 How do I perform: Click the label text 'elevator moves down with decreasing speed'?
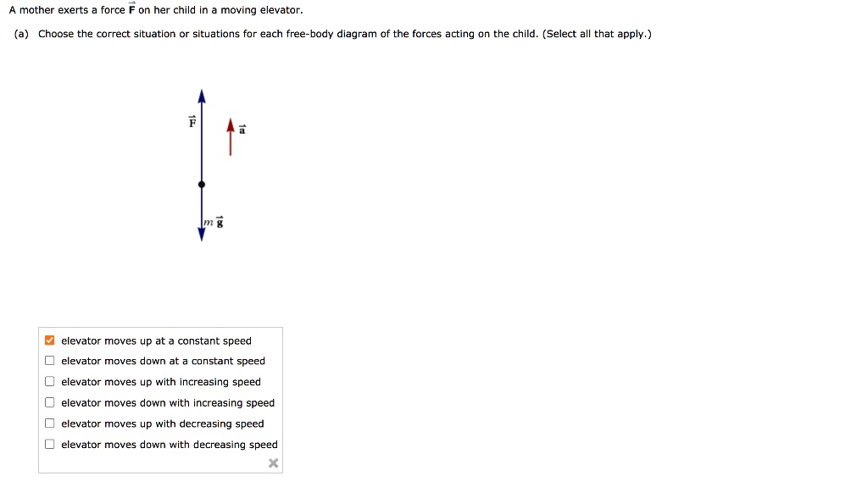(x=170, y=445)
